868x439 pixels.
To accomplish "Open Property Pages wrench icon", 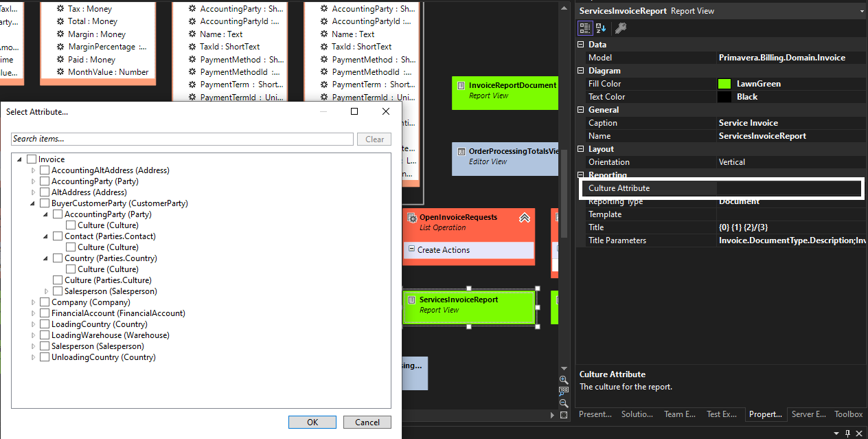I will tap(620, 28).
